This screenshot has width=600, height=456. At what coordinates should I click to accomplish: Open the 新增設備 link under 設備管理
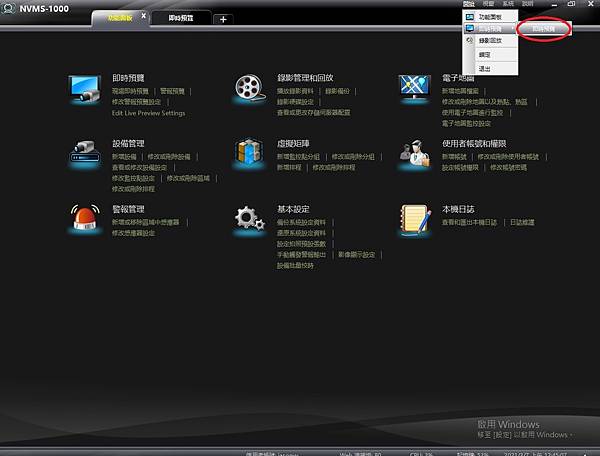(124, 156)
